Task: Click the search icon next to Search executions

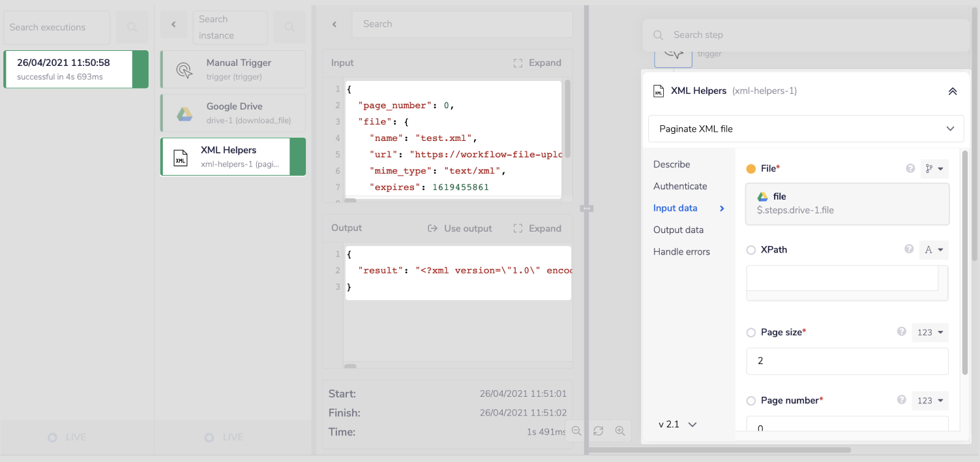Action: click(131, 27)
